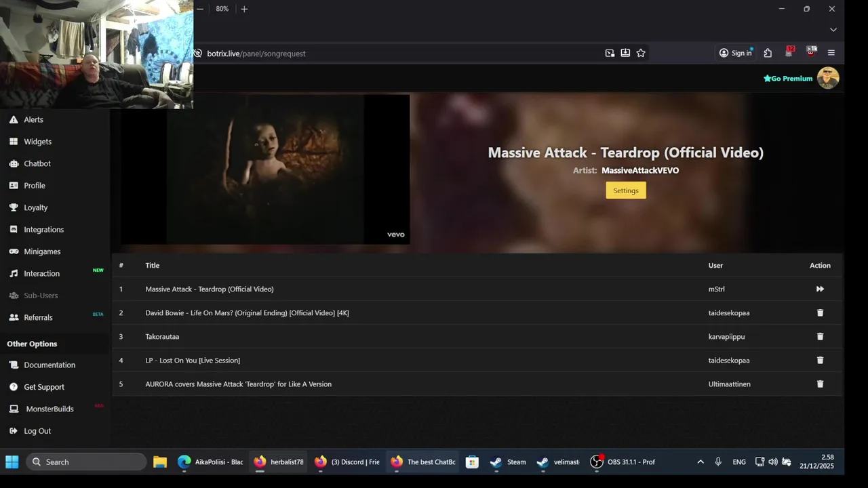Click the Ultimaattinen user name

(x=730, y=384)
